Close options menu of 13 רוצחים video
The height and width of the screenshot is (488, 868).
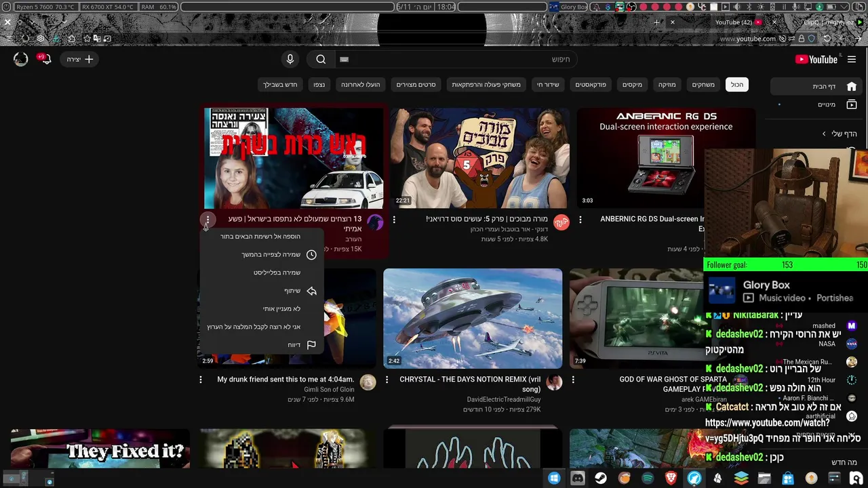point(208,220)
